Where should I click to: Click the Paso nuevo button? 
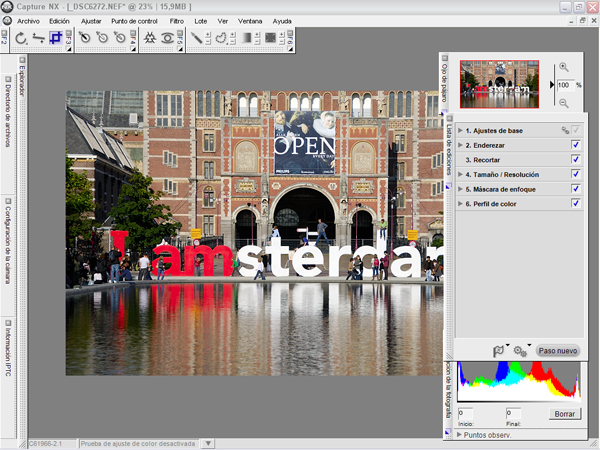click(558, 351)
